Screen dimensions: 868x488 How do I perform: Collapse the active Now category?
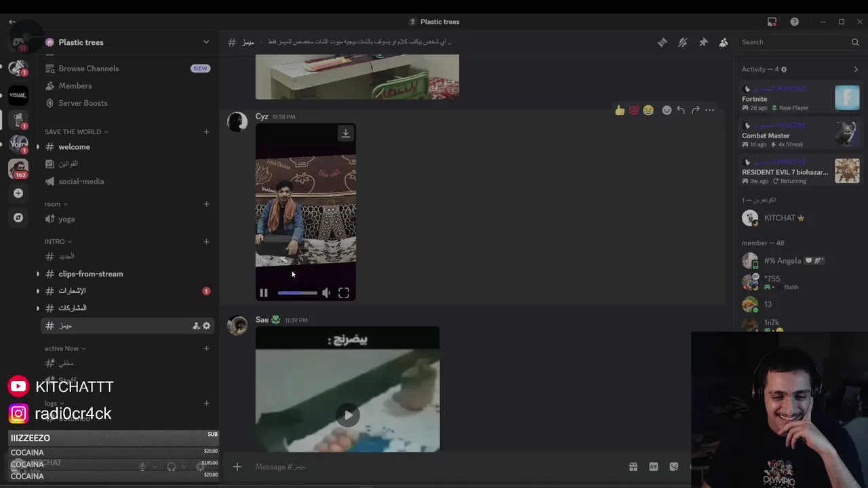[64, 348]
